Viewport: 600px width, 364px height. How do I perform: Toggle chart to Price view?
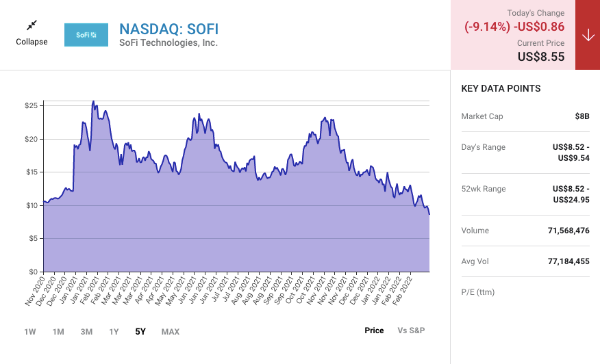374,330
